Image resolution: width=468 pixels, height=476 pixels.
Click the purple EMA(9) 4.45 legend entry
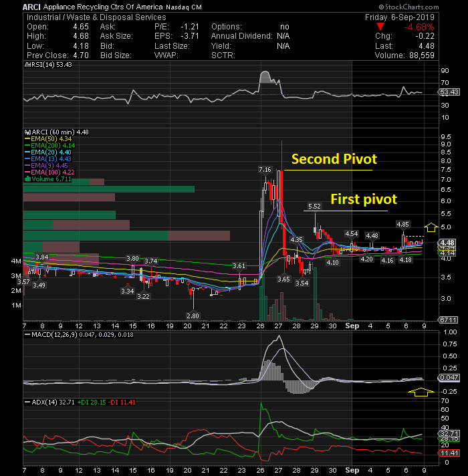(46, 165)
